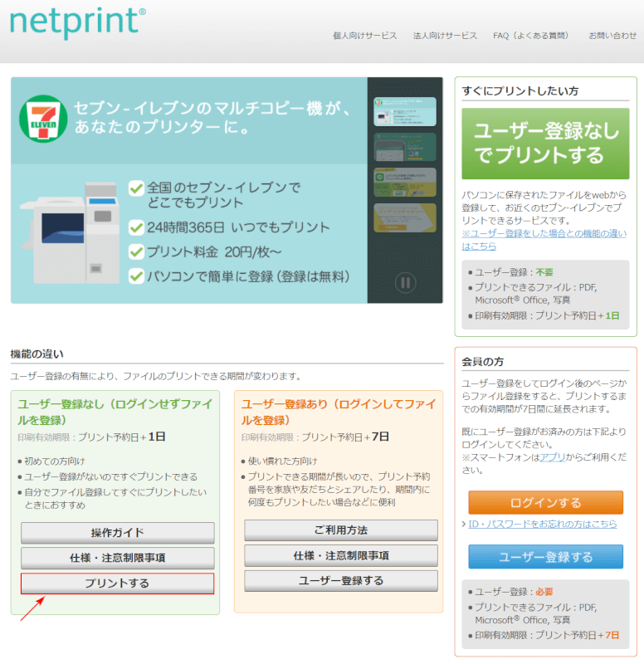The width and height of the screenshot is (644, 664).
Task: Open the 操作ガイド button
Action: point(118,532)
